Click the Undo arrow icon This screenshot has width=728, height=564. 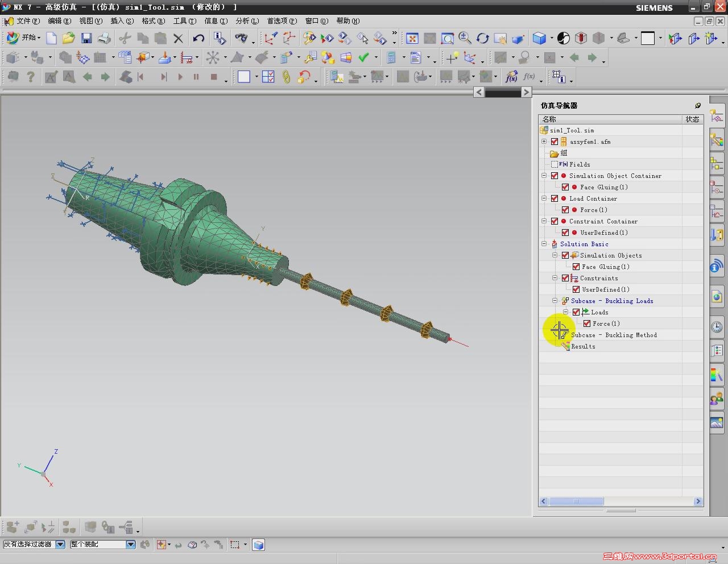[x=198, y=38]
